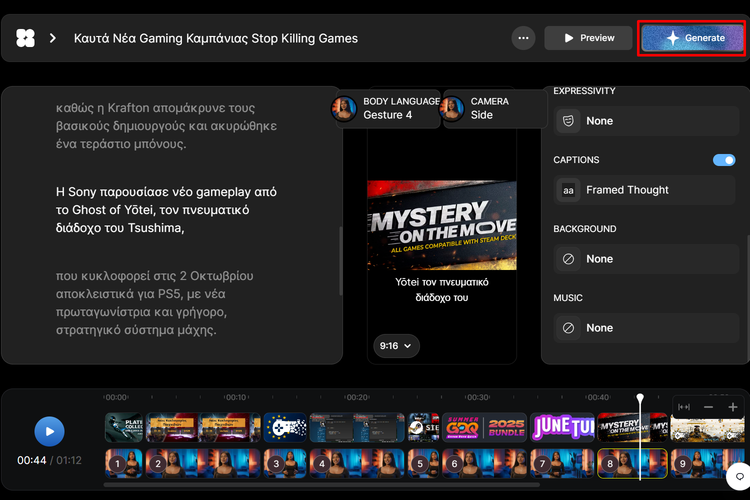Select avatar scene clip 6 on timeline
Screen dimensions: 750x500
484,463
